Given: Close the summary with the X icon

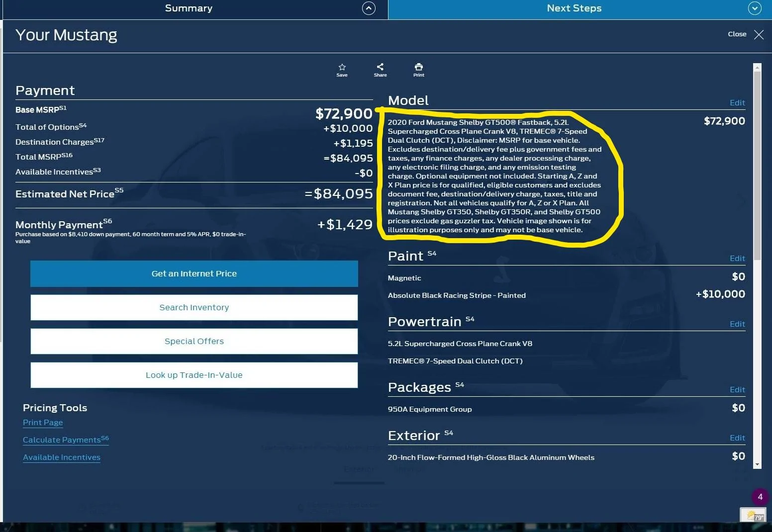Looking at the screenshot, I should coord(759,34).
